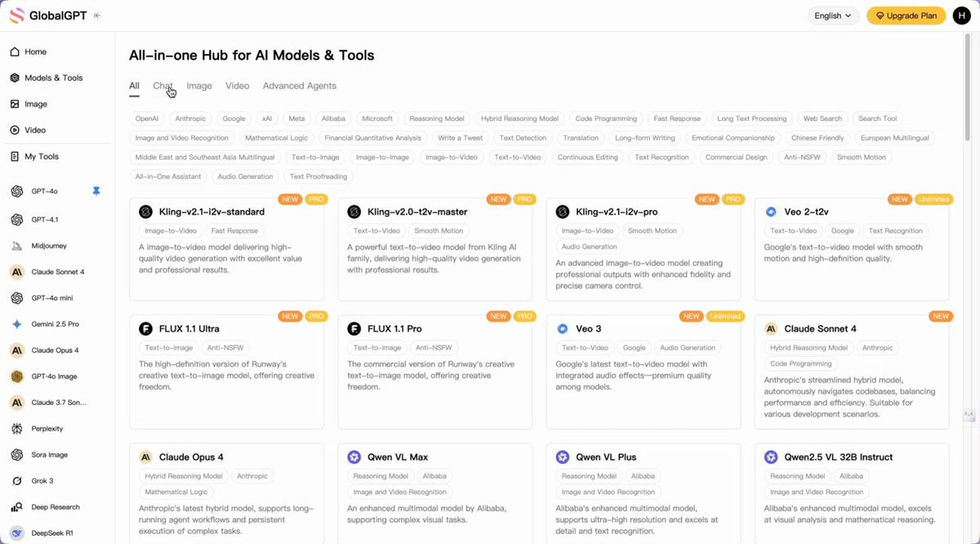Select Sora Image in sidebar

pyautogui.click(x=49, y=455)
